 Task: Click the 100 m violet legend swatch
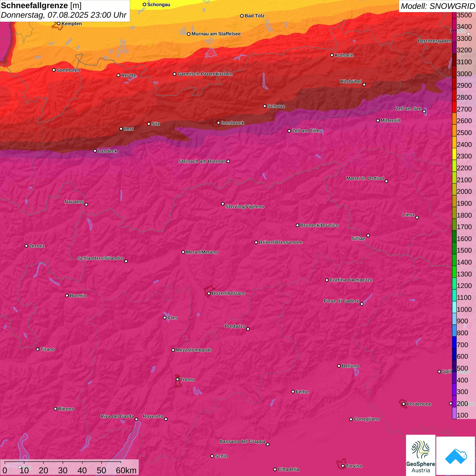[x=454, y=413]
